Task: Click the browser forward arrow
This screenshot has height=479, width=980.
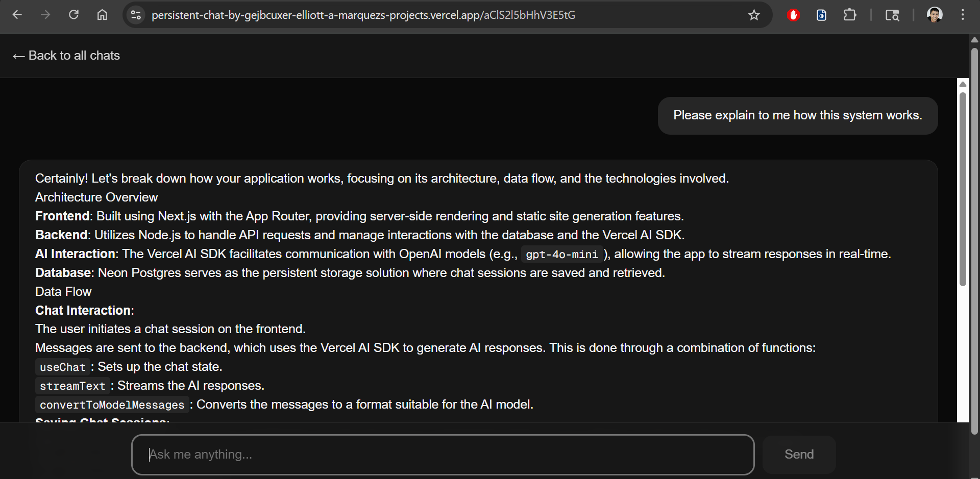Action: [45, 15]
